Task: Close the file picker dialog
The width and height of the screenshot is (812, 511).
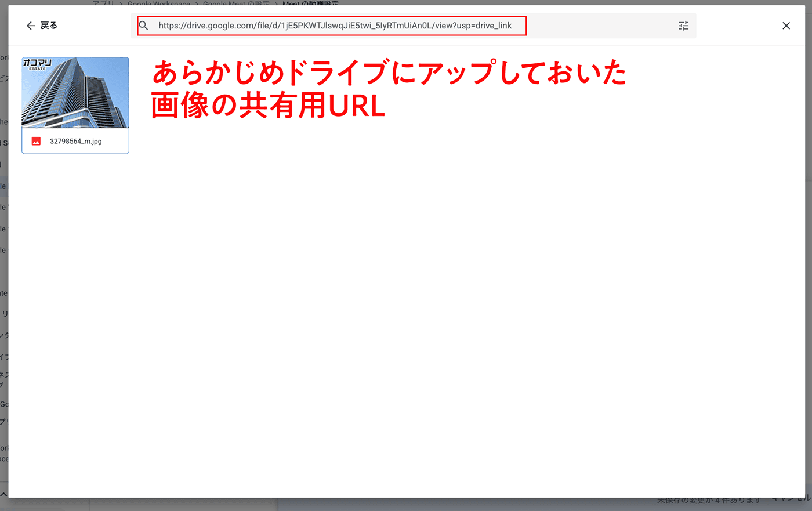Action: pos(786,26)
